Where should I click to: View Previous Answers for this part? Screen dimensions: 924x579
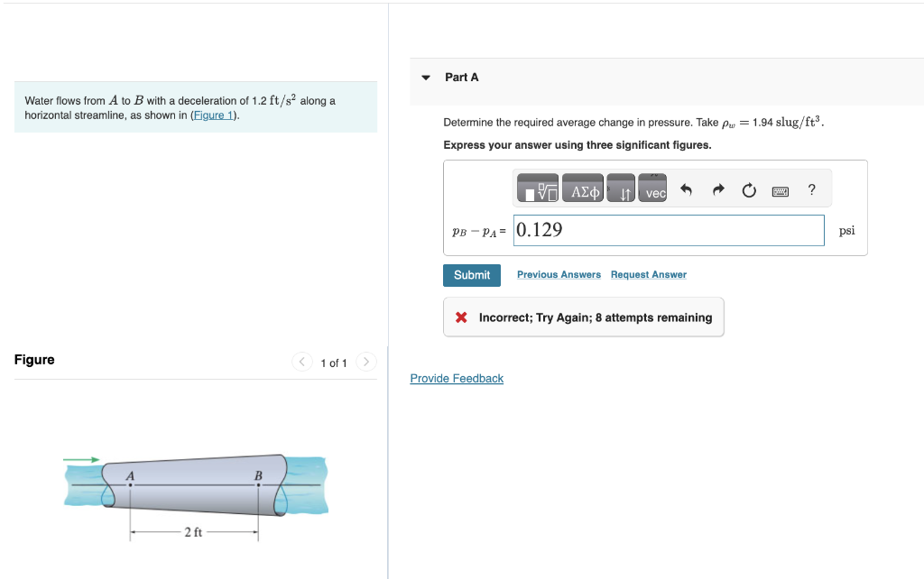[x=559, y=274]
